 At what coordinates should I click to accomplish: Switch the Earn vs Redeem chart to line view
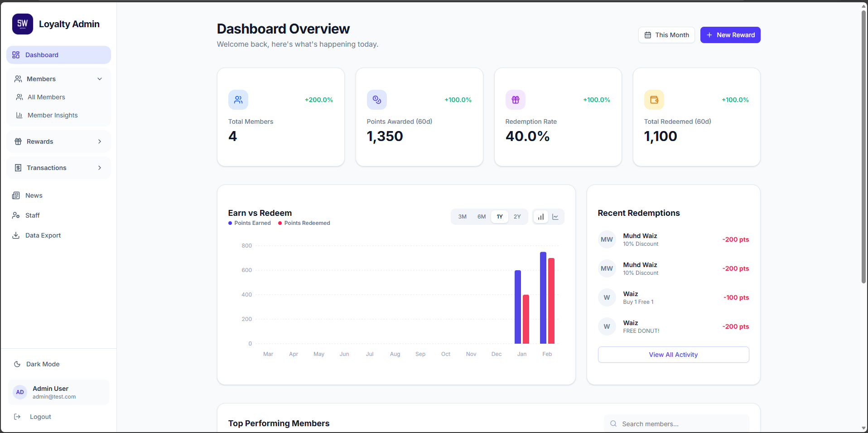coord(555,217)
